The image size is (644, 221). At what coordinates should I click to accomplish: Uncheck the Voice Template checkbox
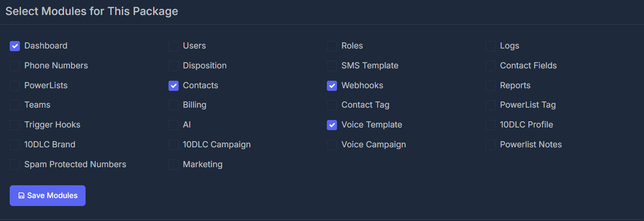coord(332,125)
